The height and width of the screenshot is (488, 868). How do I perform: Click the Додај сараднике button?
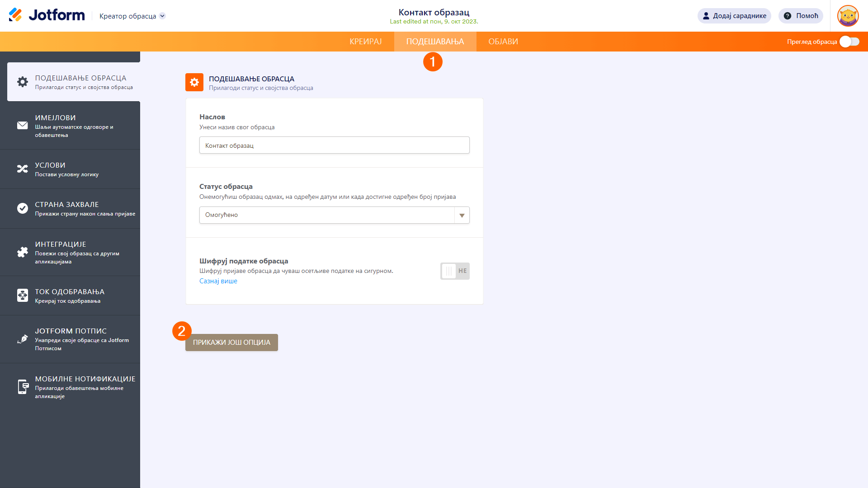tap(734, 16)
